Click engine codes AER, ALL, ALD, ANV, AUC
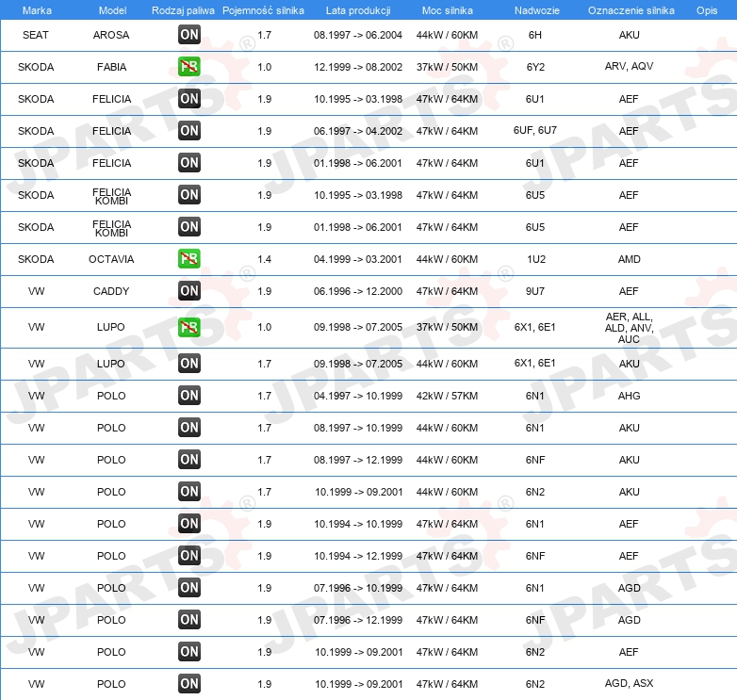 pos(629,328)
